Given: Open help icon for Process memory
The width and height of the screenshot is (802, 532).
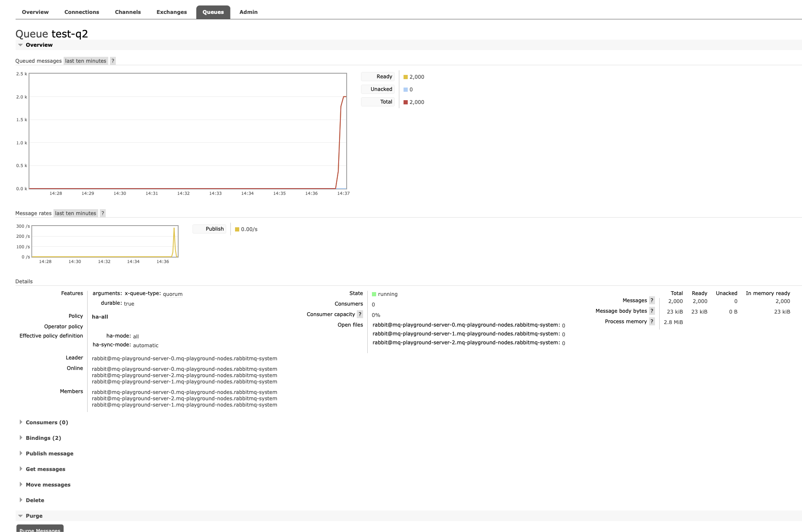Looking at the screenshot, I should [x=652, y=322].
